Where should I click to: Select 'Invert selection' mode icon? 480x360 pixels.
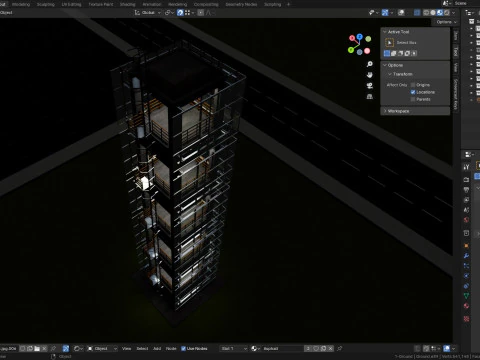tap(407, 53)
